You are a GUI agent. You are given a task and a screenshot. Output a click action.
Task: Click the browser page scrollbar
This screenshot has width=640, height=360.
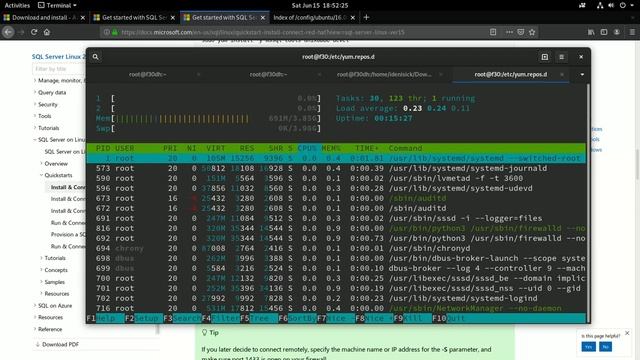click(x=637, y=164)
